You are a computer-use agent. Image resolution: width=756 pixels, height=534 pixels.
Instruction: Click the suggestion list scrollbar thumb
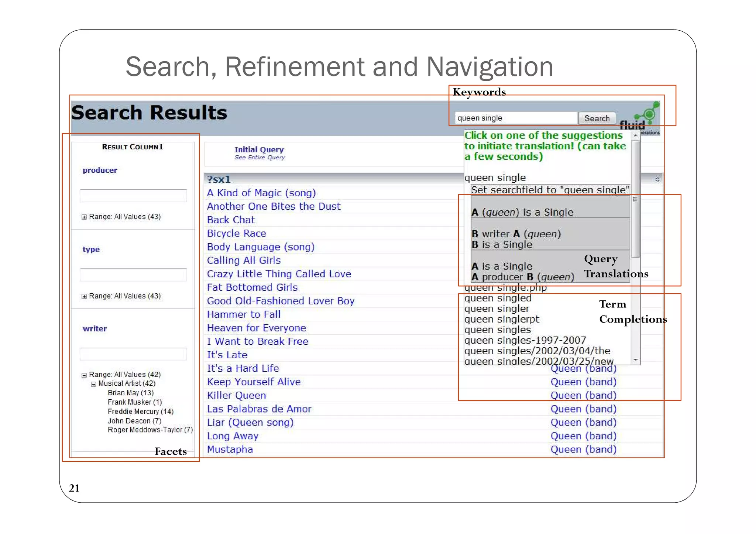pos(635,199)
